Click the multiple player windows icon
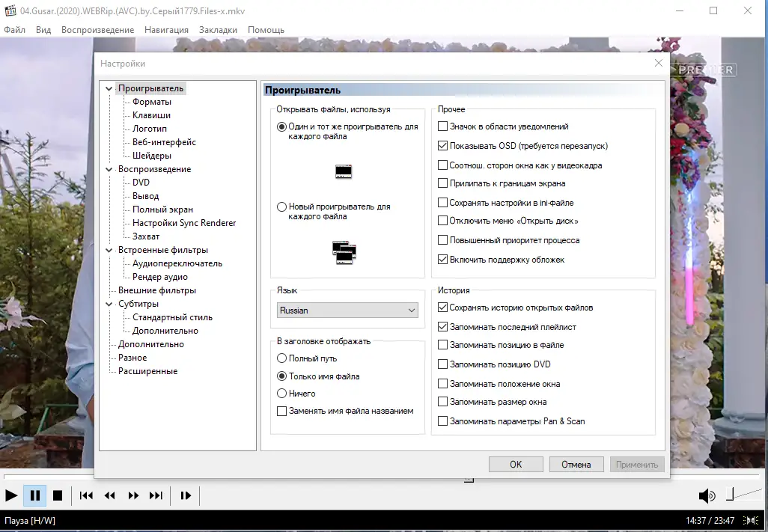Screen dimensions: 768x532 tap(344, 253)
